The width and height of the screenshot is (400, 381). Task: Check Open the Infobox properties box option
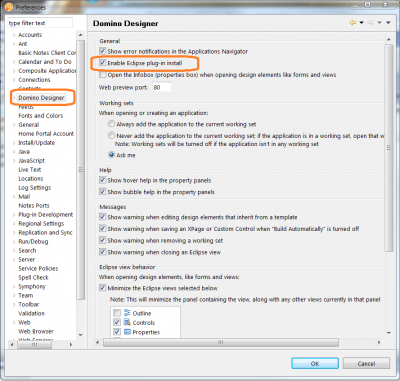[103, 75]
